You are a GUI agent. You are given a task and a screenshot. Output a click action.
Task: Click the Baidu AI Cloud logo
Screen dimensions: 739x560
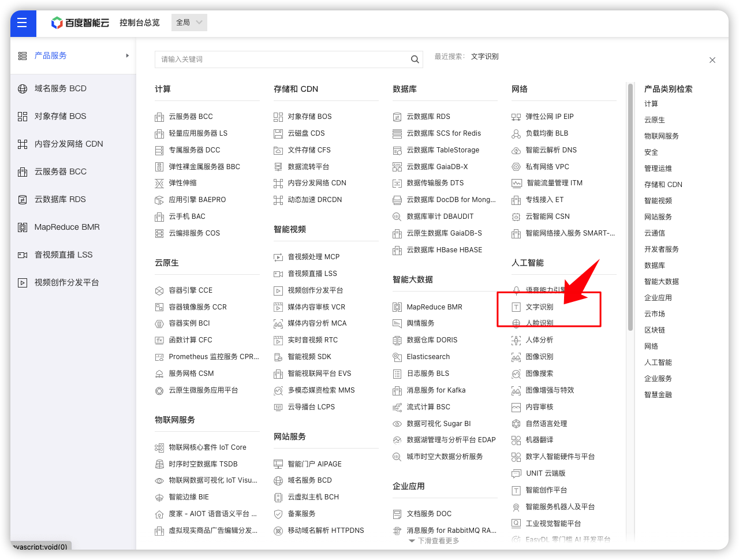click(80, 23)
